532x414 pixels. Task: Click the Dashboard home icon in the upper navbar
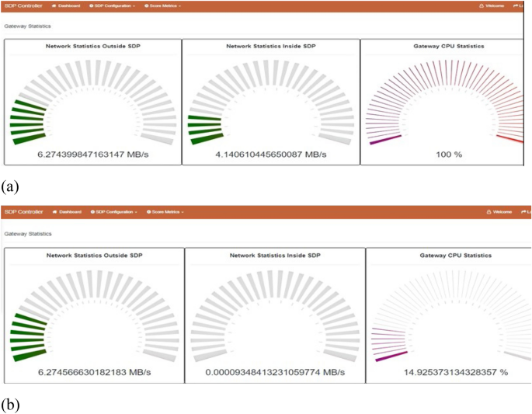point(54,5)
